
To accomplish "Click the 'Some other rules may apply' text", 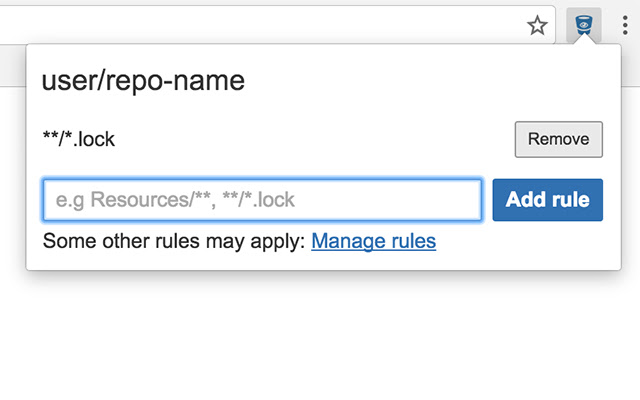I will pos(174,241).
